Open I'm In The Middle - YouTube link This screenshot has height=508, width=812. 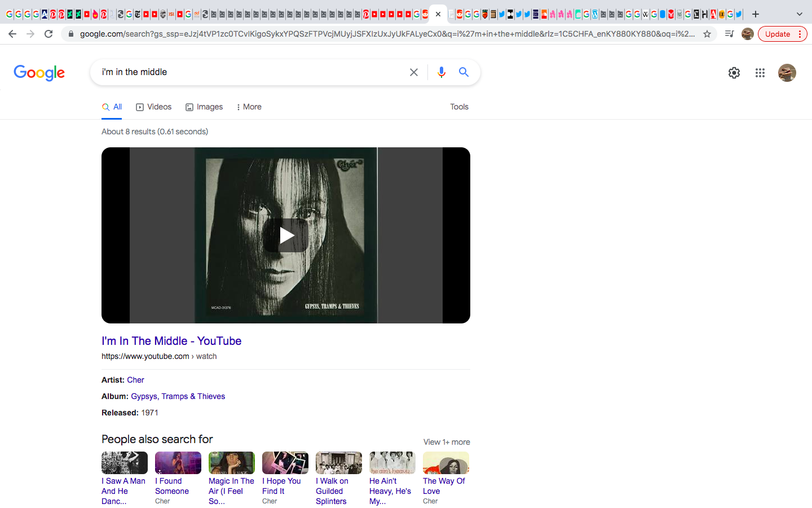coord(171,341)
